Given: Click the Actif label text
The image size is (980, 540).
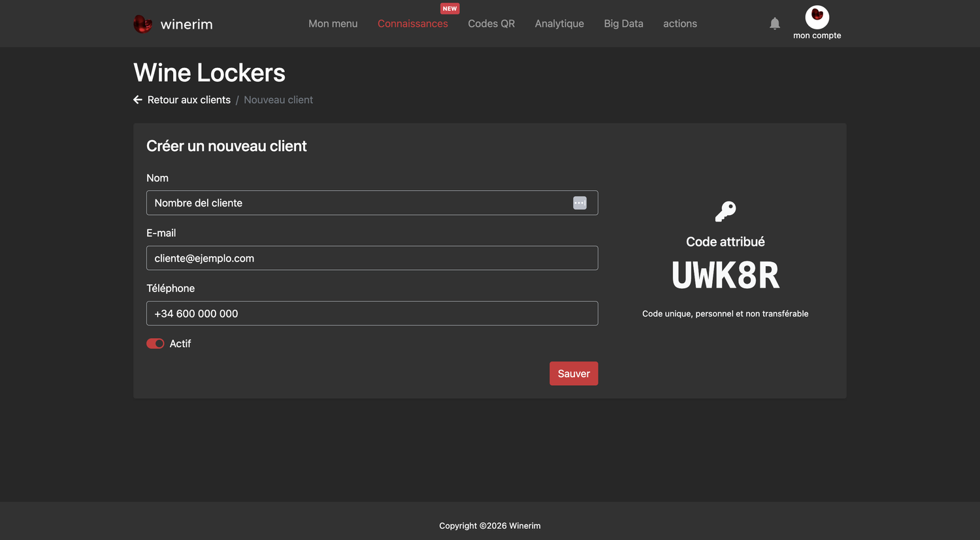Looking at the screenshot, I should [180, 344].
